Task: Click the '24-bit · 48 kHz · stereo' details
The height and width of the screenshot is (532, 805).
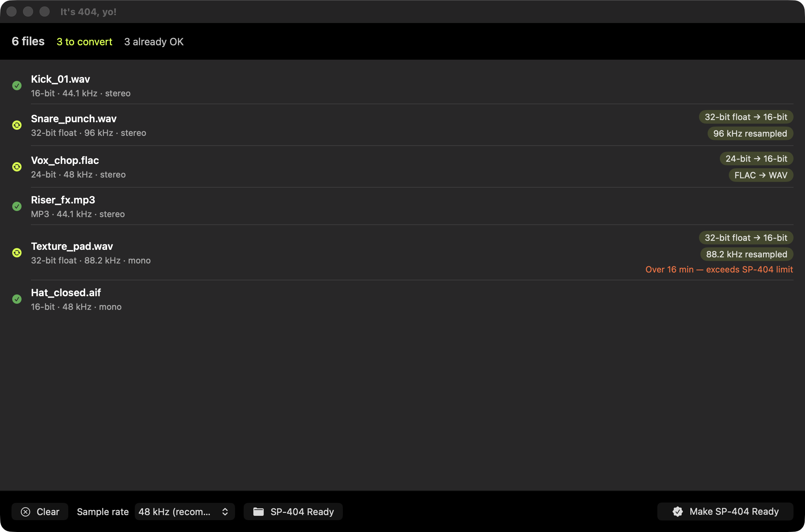Action: click(78, 175)
